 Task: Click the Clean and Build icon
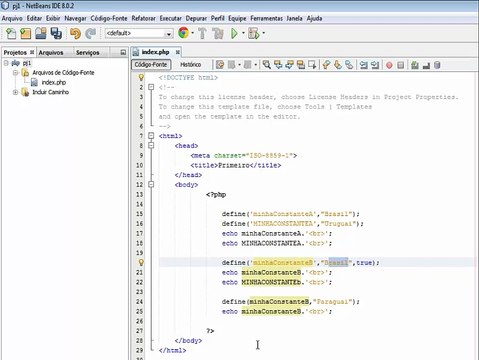pos(218,33)
